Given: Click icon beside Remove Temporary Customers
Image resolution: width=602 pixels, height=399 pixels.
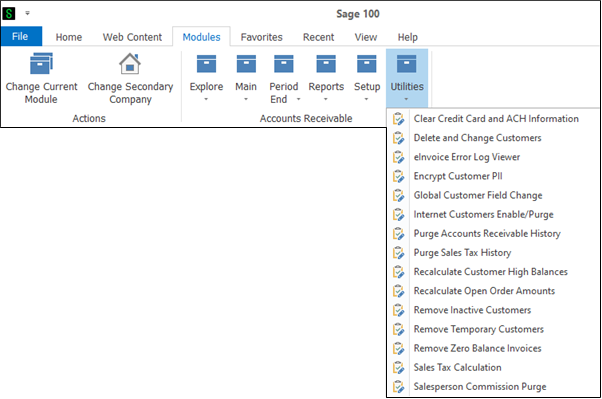Looking at the screenshot, I should [x=399, y=329].
